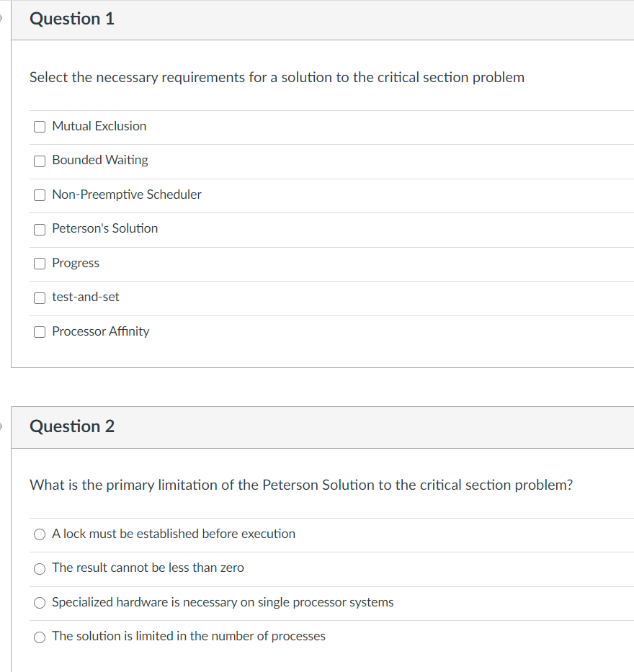
Task: Select the specialized hardware answer
Action: click(40, 602)
